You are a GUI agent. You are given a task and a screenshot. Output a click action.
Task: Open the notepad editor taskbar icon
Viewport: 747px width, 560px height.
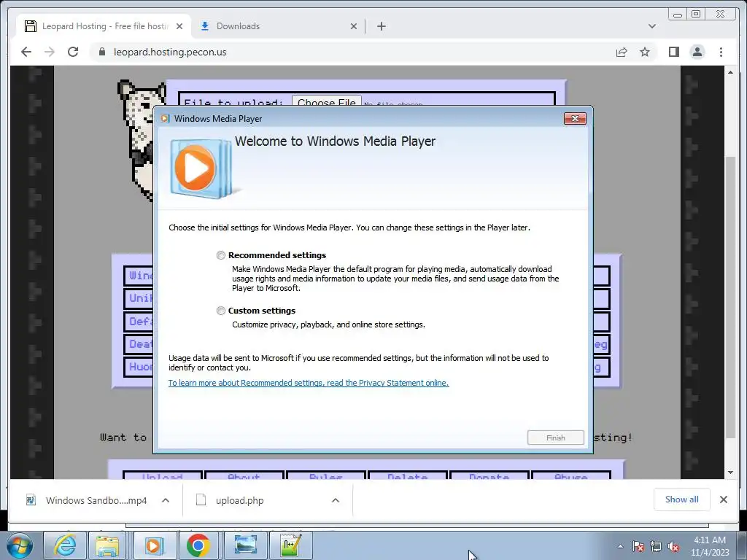[x=290, y=545]
